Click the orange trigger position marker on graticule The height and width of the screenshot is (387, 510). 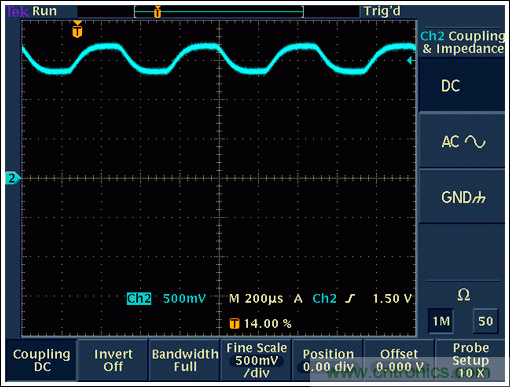pos(77,29)
